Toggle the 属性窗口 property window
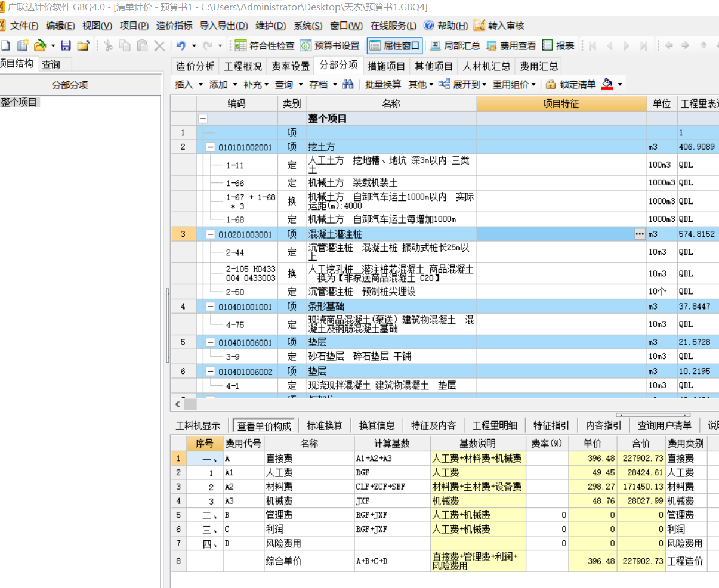 (394, 46)
